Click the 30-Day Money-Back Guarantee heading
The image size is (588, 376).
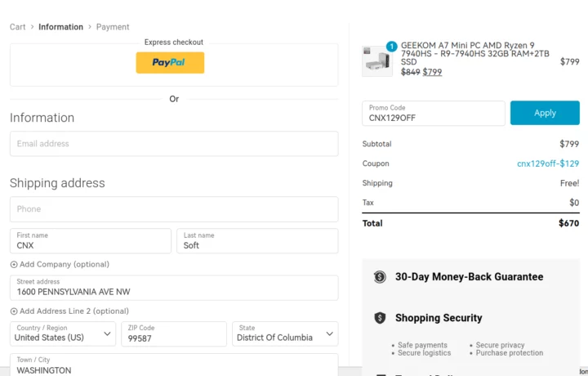(x=469, y=277)
